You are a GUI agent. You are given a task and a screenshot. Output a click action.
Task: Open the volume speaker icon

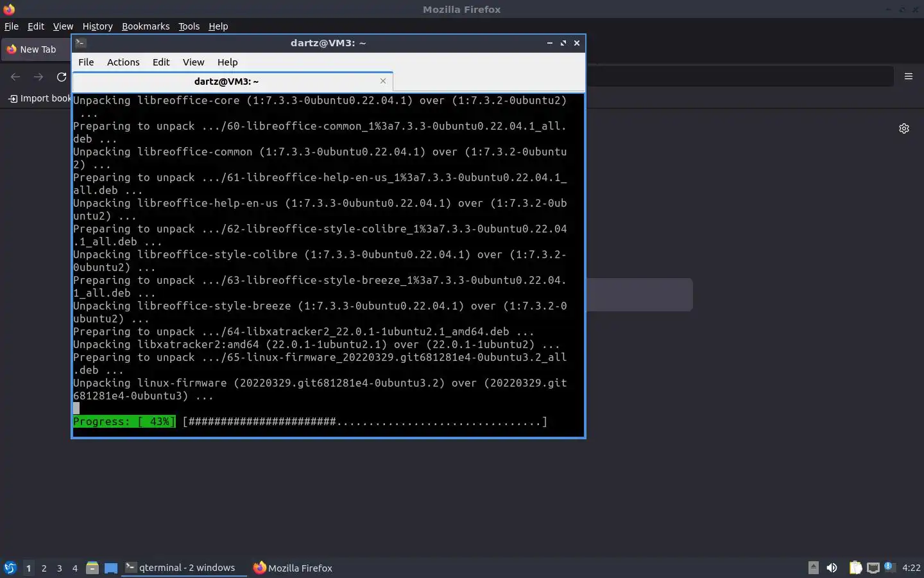tap(832, 568)
